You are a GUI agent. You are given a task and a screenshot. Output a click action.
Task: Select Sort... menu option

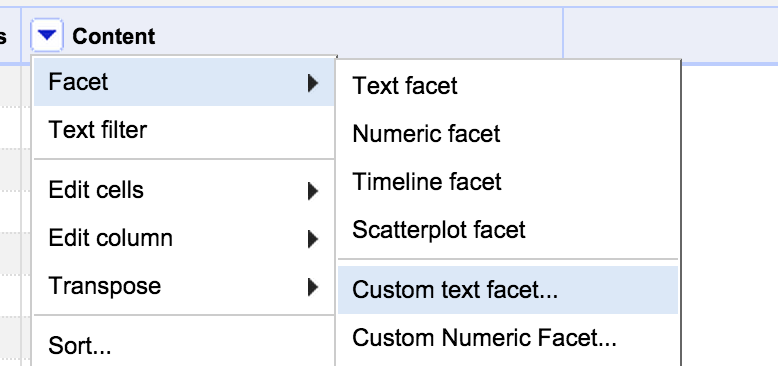click(184, 345)
